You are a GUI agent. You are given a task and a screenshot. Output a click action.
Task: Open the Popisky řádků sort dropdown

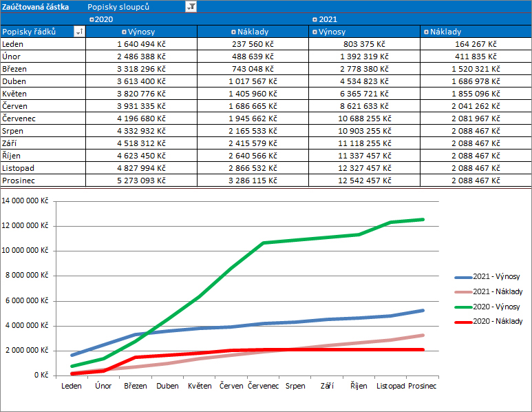tap(79, 32)
